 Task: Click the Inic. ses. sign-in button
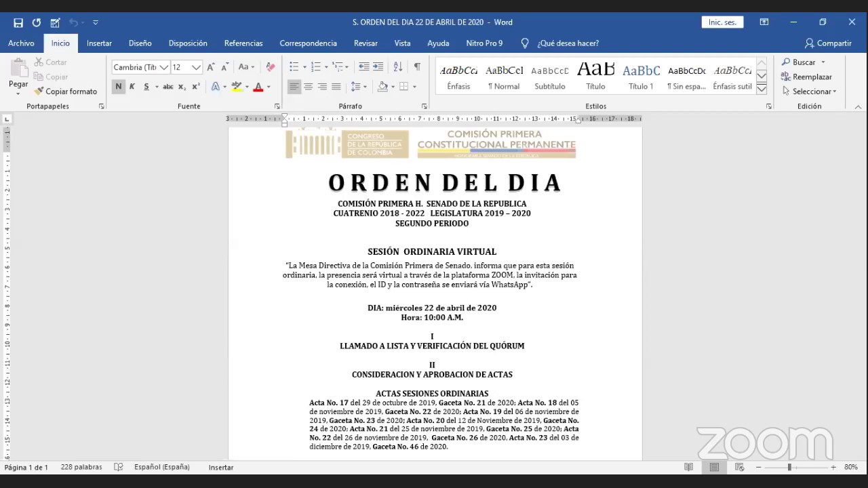722,22
